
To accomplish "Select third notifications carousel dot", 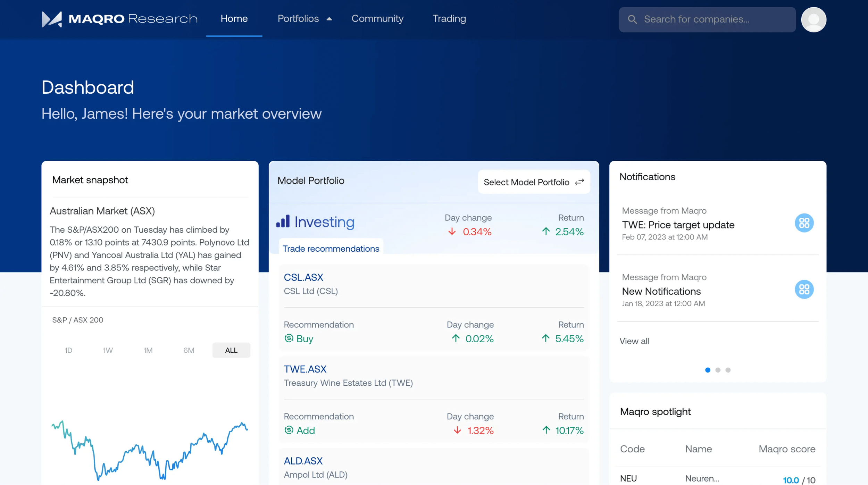I will [728, 370].
